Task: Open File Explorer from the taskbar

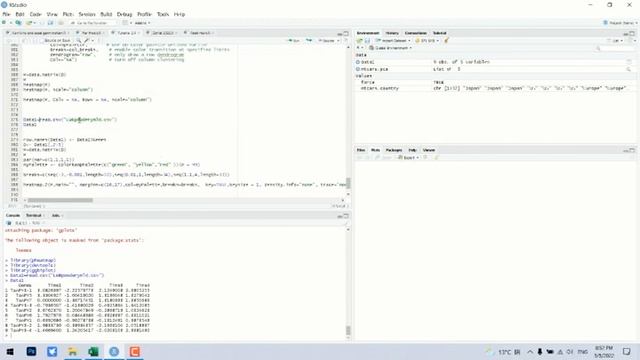Action: (x=73, y=351)
